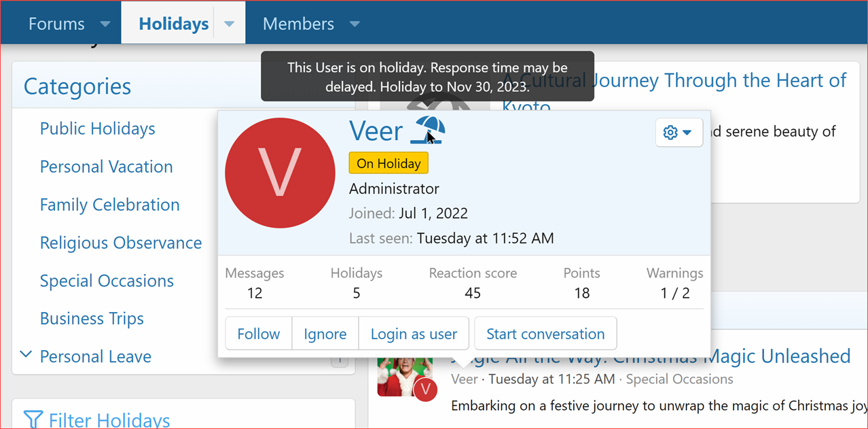Open the Members navigation tab
868x429 pixels.
pyautogui.click(x=298, y=24)
